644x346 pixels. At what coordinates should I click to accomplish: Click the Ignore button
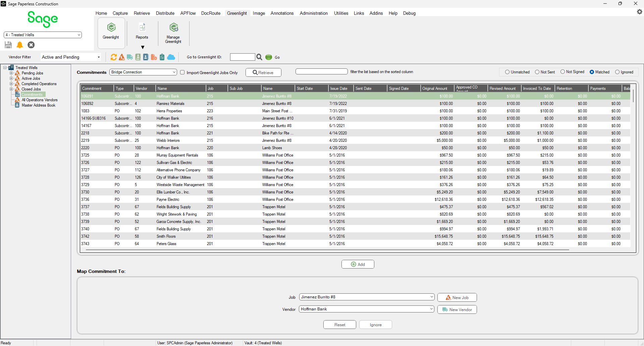click(376, 325)
